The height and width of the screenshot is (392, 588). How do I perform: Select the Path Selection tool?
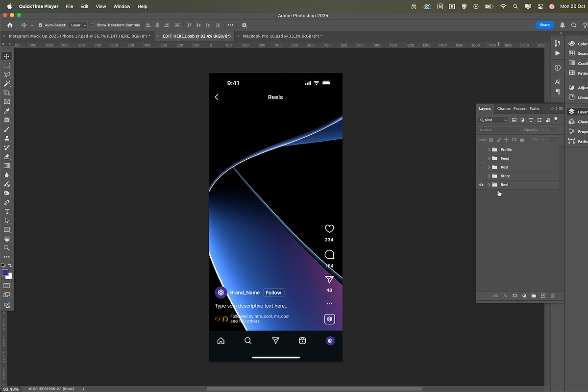[x=7, y=220]
